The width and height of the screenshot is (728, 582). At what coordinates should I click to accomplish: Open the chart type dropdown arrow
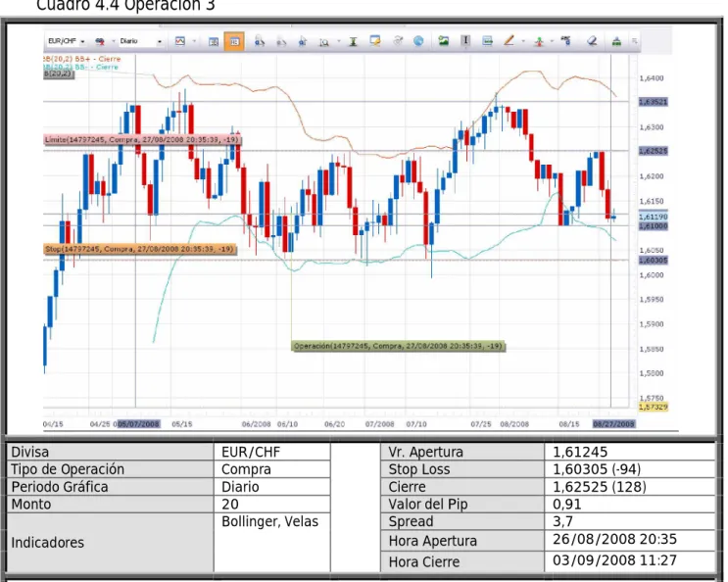click(194, 41)
